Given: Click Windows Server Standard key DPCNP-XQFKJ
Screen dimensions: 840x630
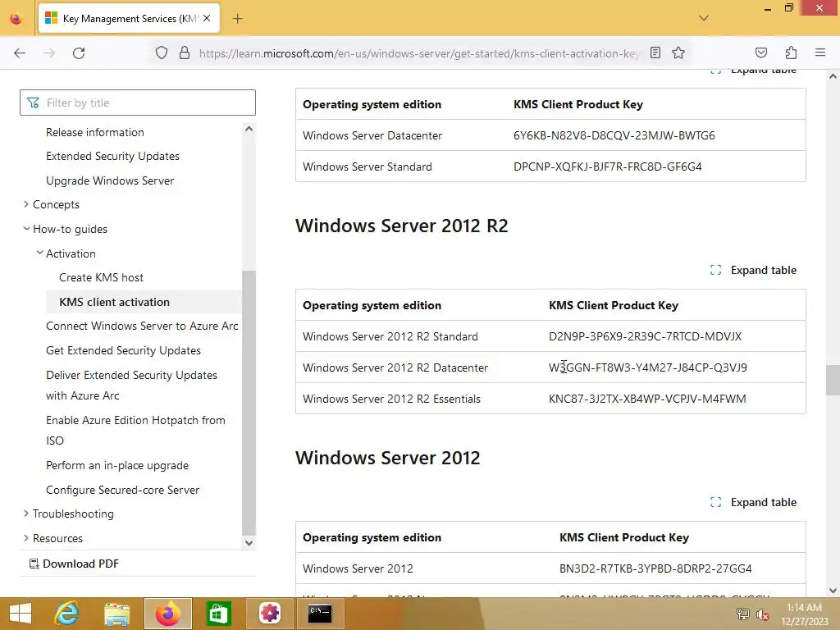Looking at the screenshot, I should (x=608, y=167).
